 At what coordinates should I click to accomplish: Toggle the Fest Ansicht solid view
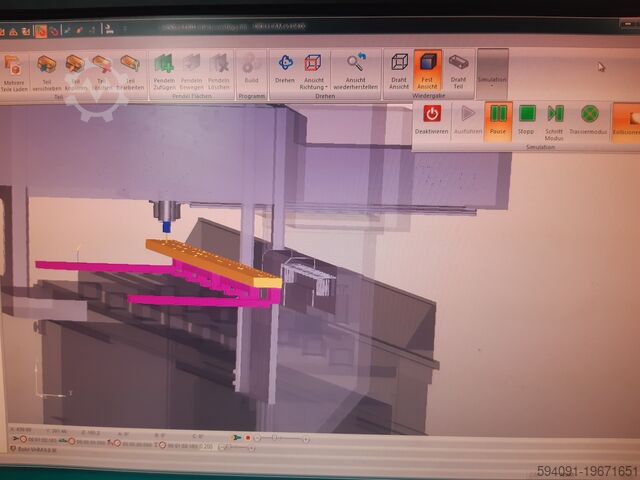(428, 71)
